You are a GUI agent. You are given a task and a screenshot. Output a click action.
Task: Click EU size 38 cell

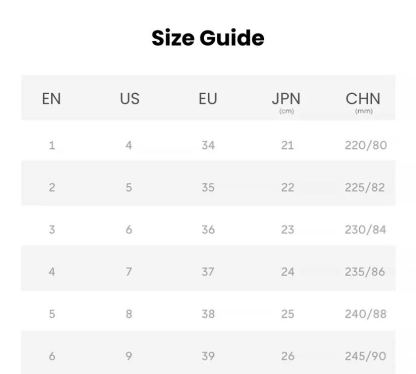208,314
